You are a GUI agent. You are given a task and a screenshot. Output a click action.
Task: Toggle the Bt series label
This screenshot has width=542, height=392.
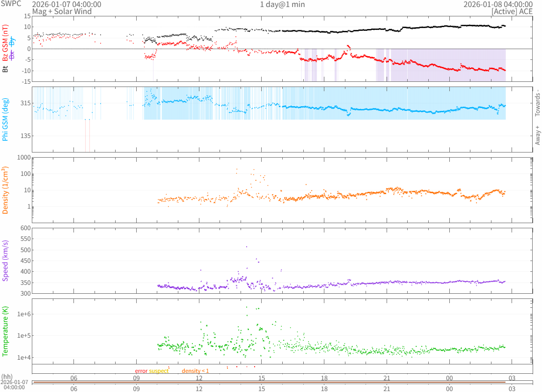click(6, 69)
